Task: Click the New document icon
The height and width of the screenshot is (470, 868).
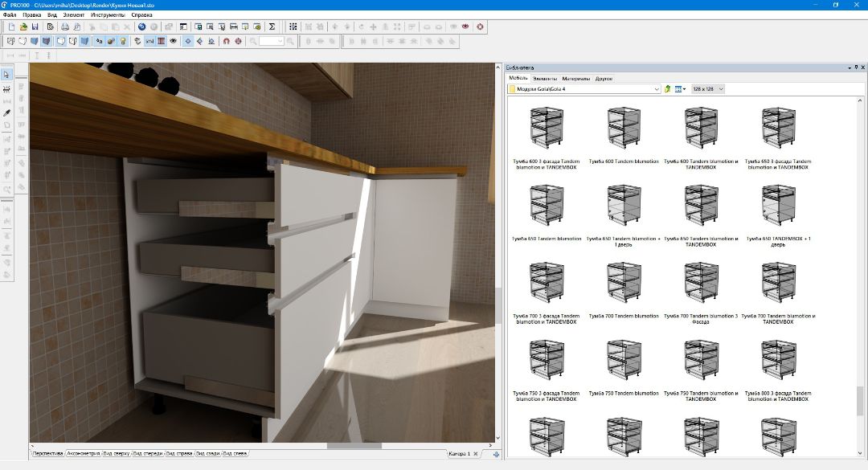Action: (x=12, y=27)
